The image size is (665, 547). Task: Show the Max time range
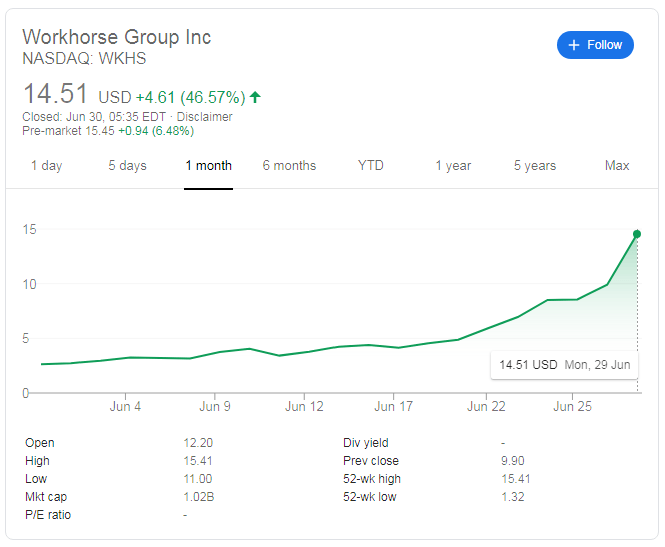[x=617, y=165]
